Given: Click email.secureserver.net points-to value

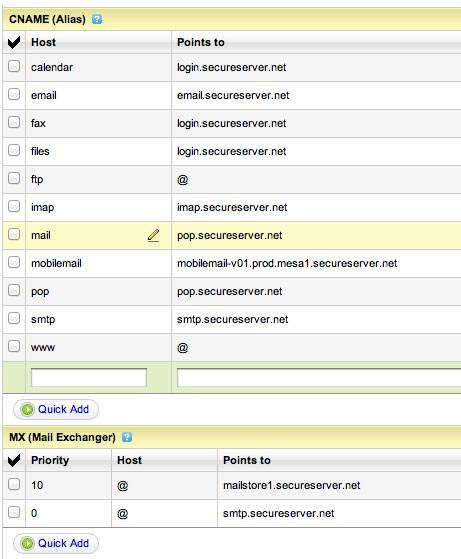Looking at the screenshot, I should 233,95.
